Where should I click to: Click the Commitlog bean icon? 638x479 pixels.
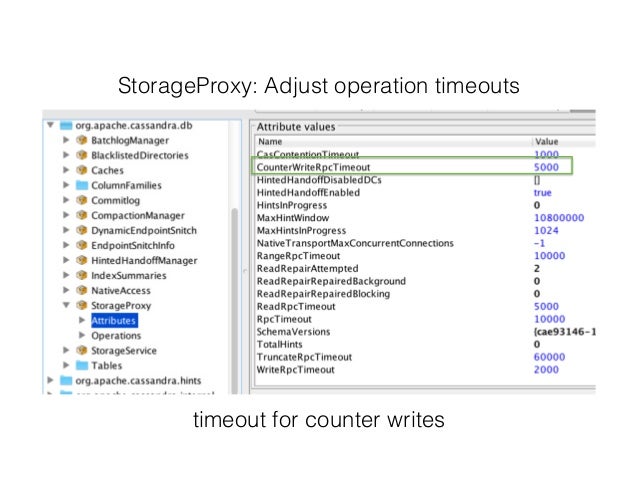82,200
